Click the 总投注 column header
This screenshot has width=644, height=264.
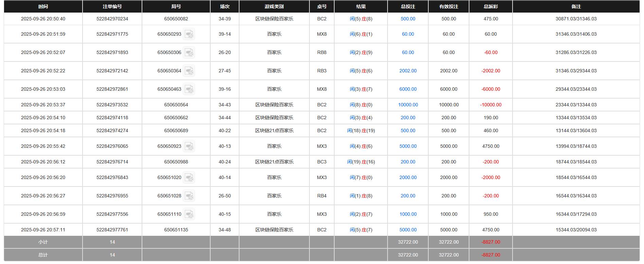tap(408, 6)
